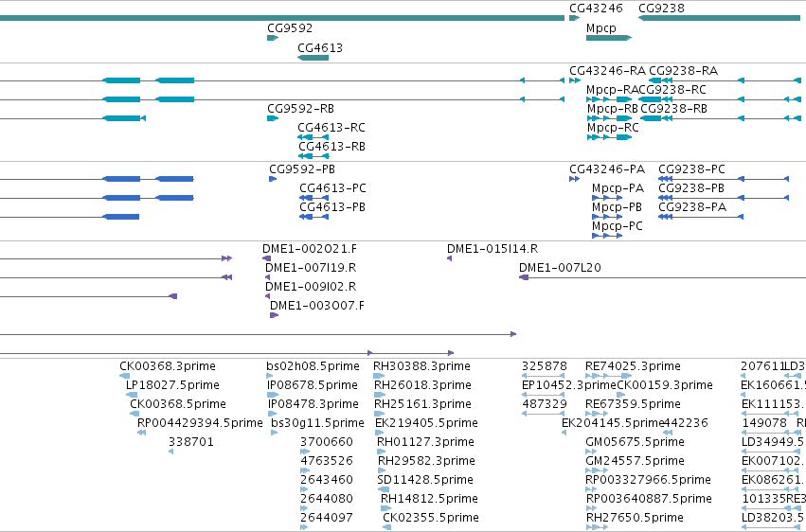Select BAC end DME1-003O07.F
This screenshot has width=806, height=532.
[x=316, y=306]
